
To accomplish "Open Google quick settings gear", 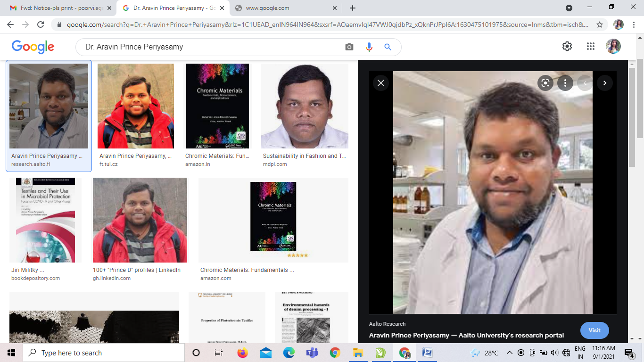I will point(567,46).
